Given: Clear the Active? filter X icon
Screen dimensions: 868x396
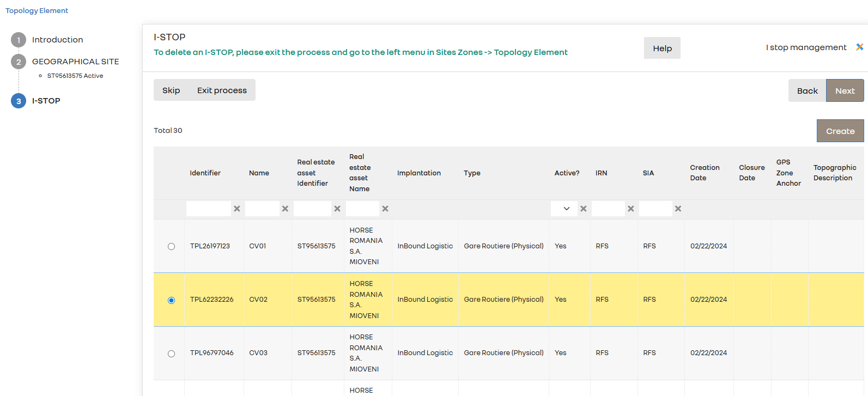Looking at the screenshot, I should point(584,209).
